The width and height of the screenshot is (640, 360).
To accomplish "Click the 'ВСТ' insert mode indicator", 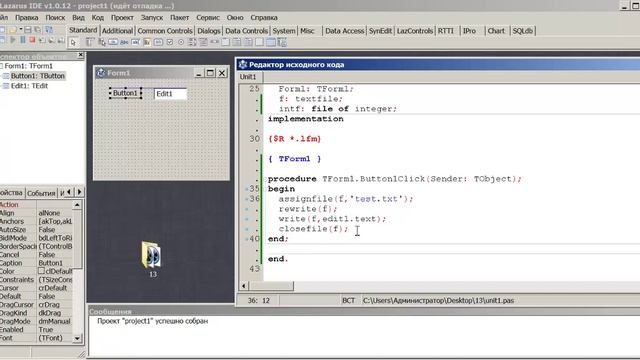I will tap(348, 300).
